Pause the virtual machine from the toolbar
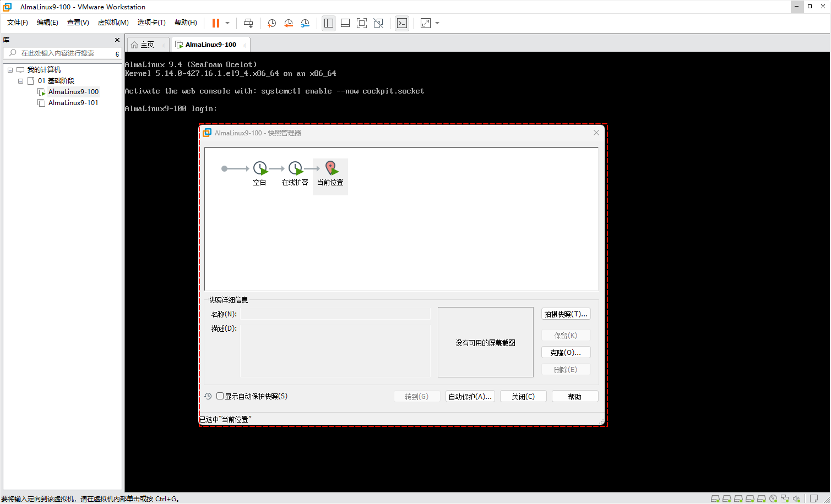 point(215,23)
